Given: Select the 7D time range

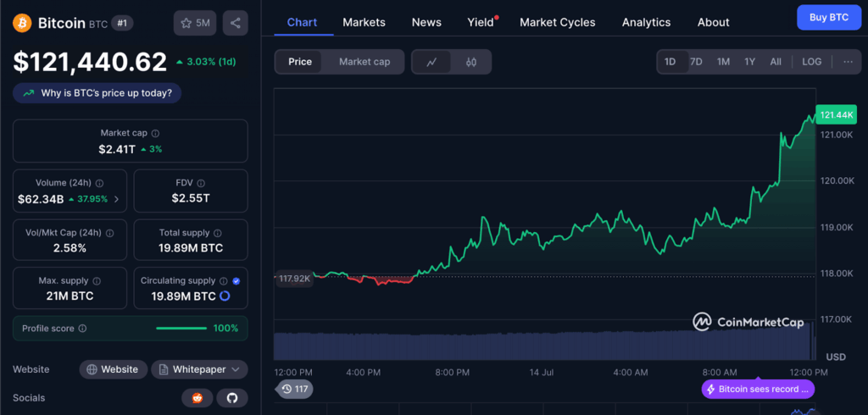Looking at the screenshot, I should pyautogui.click(x=695, y=62).
